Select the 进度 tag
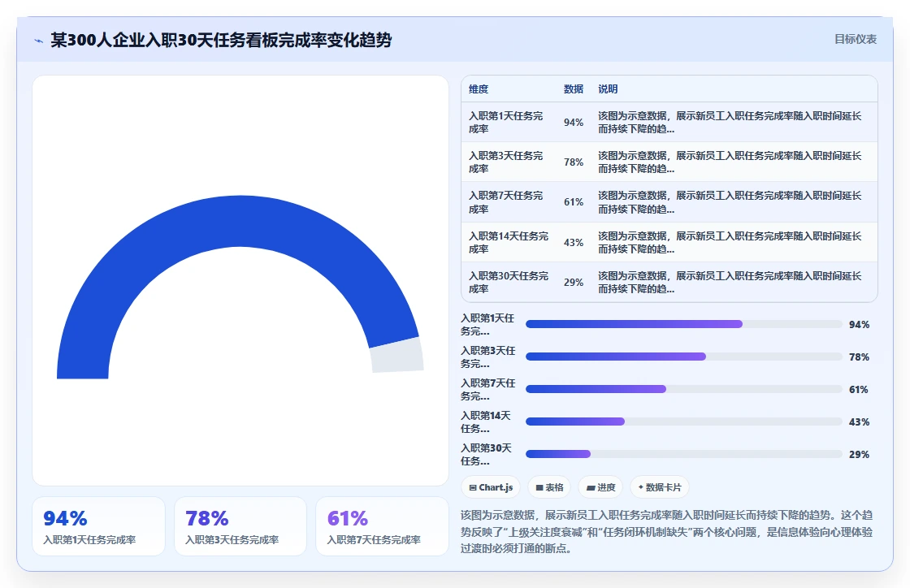This screenshot has width=910, height=588. pos(600,487)
